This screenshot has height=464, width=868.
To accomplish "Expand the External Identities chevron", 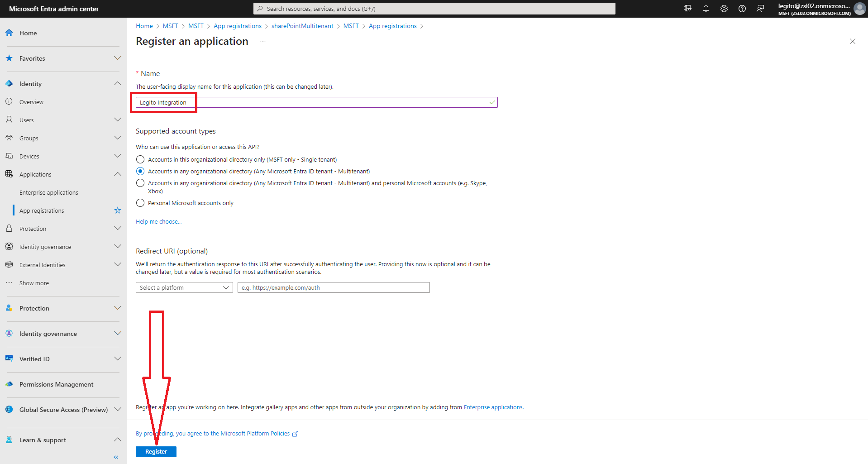I will click(x=118, y=264).
